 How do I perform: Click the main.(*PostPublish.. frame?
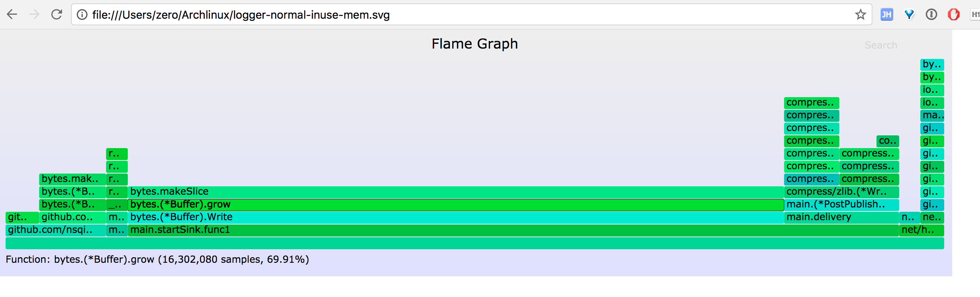tap(841, 205)
